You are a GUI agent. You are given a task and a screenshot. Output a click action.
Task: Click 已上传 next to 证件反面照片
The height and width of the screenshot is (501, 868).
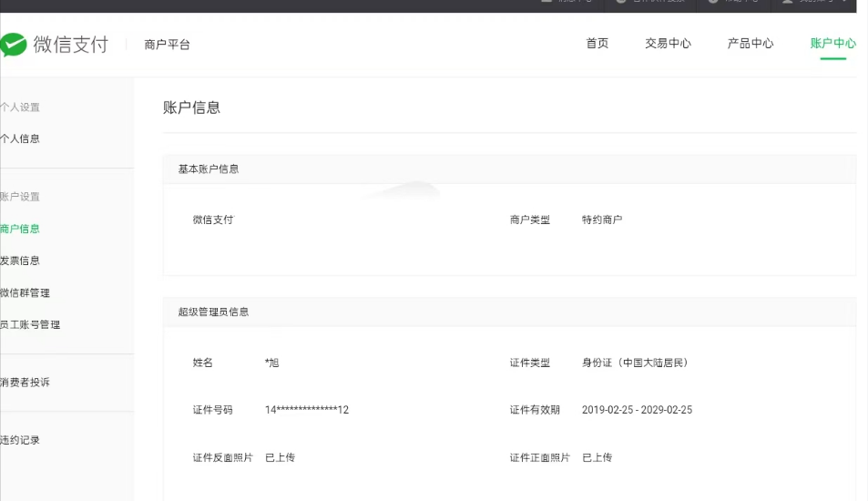coord(281,458)
